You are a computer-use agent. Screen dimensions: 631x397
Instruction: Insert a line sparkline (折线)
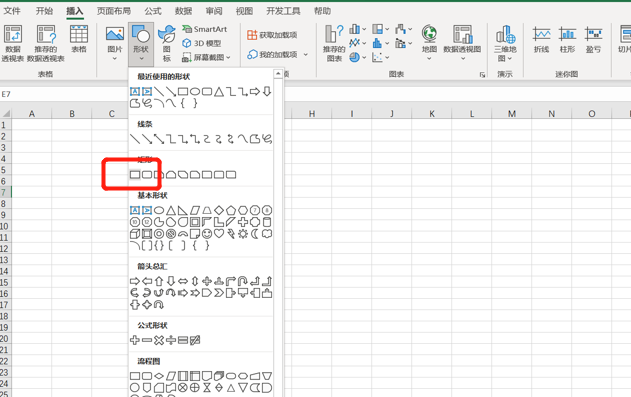coord(541,39)
